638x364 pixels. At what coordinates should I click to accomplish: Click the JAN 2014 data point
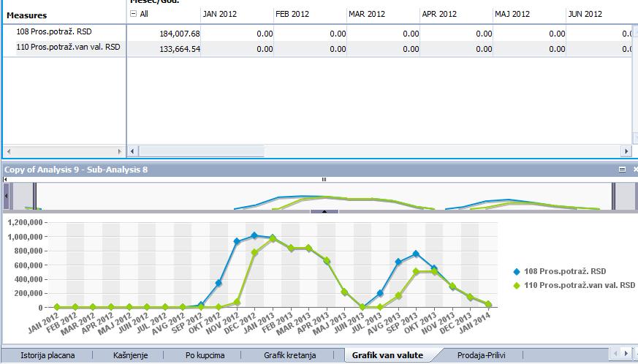coord(488,304)
